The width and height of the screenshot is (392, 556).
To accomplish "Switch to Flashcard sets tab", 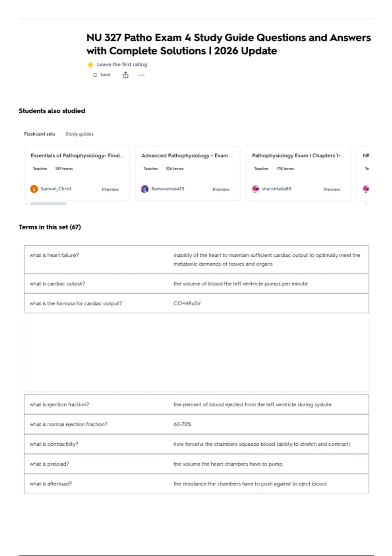I will pos(40,134).
